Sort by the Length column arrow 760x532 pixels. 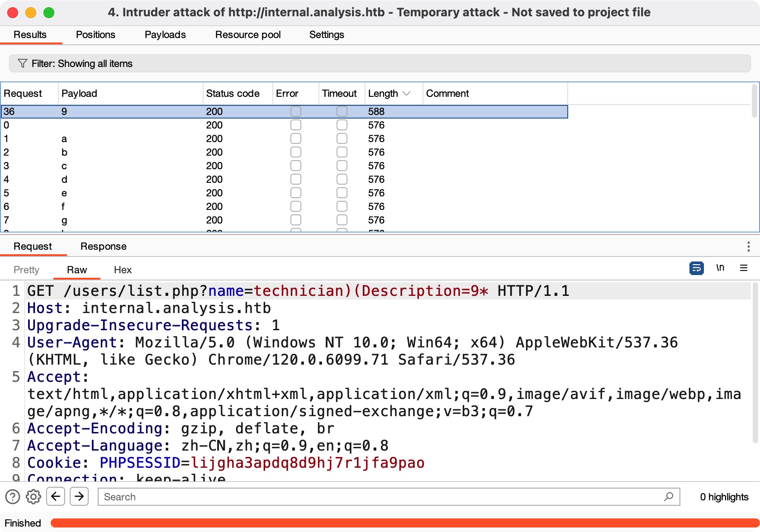[x=407, y=93]
